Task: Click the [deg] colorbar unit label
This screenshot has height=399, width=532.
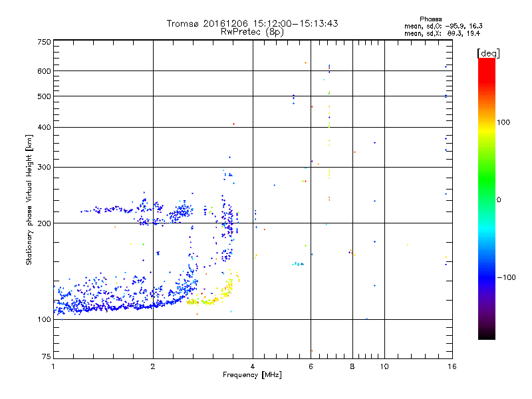Action: coord(489,53)
